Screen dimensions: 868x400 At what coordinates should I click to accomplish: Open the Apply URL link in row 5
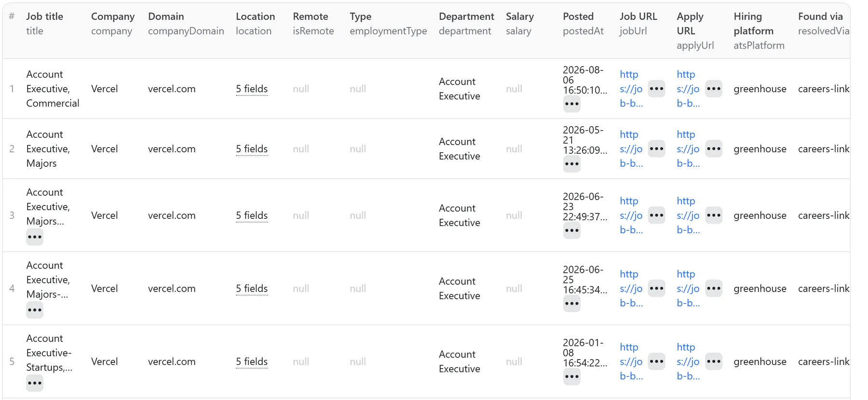click(x=688, y=361)
